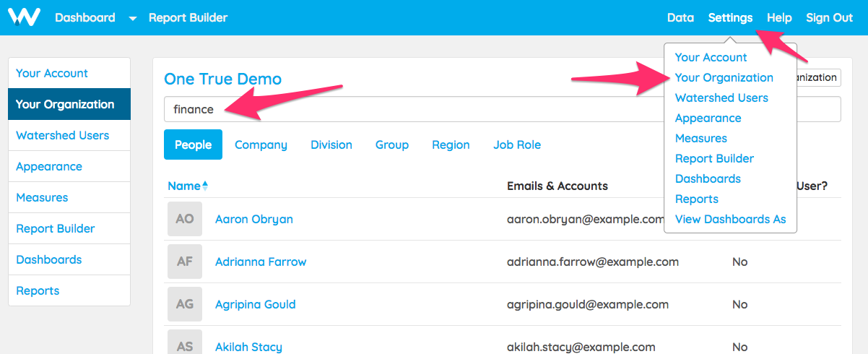Open Dashboards in the left sidebar
The height and width of the screenshot is (354, 868).
click(x=69, y=259)
